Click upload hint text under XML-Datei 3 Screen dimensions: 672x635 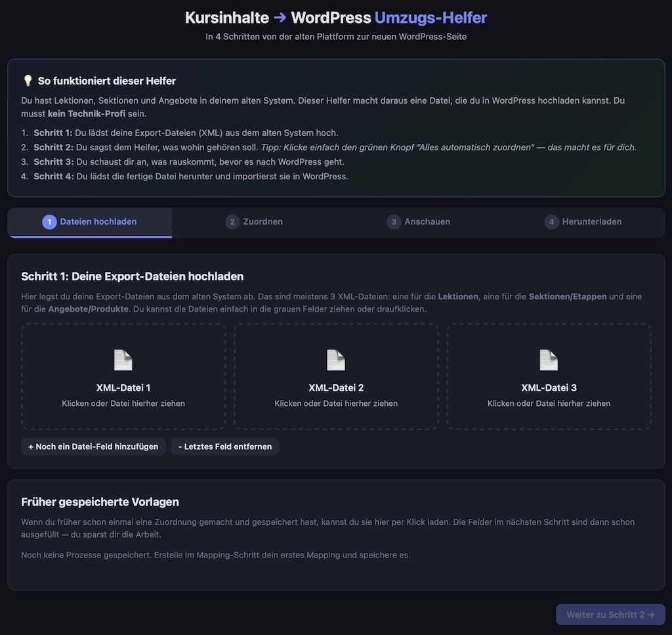click(549, 403)
